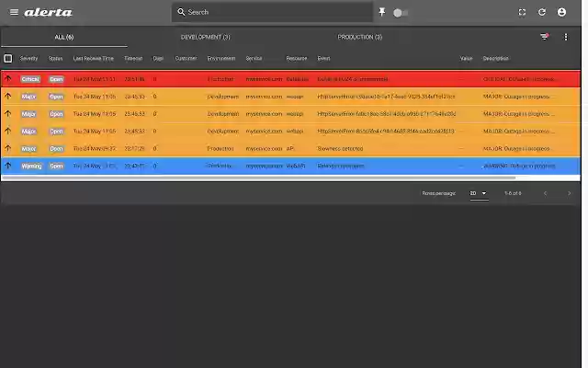Sort by the Customer column header

186,59
